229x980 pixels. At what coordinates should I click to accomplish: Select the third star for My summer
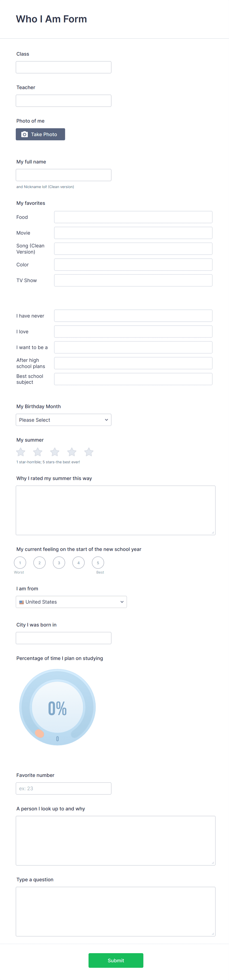click(x=55, y=452)
